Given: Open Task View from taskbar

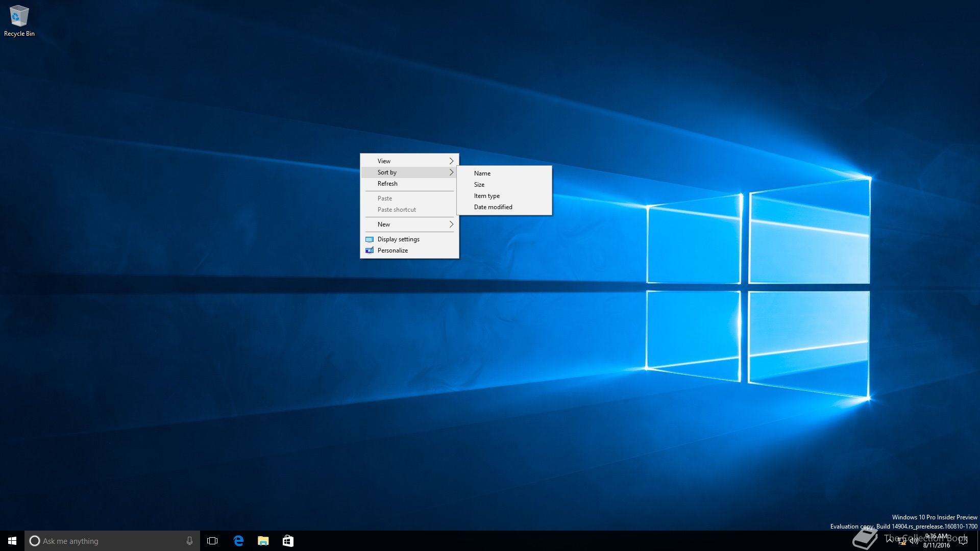Looking at the screenshot, I should point(212,541).
